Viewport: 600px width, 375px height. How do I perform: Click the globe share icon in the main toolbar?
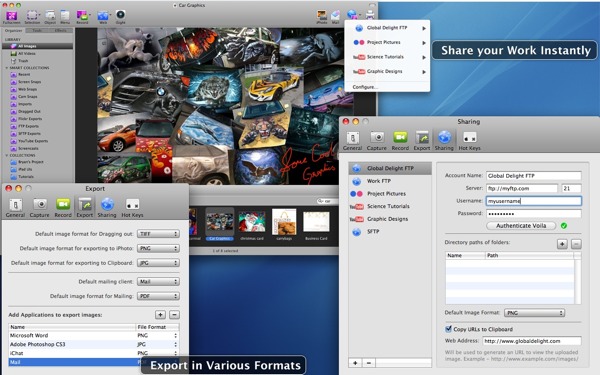point(352,15)
